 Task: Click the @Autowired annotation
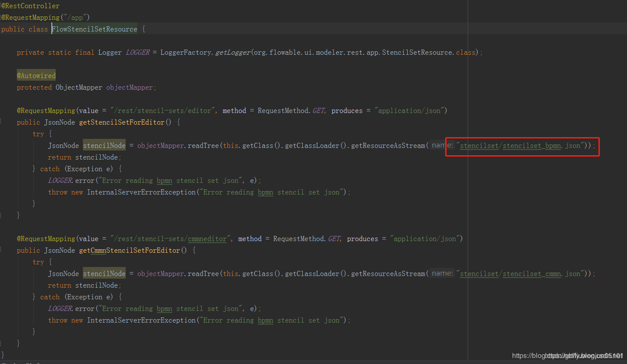[36, 75]
